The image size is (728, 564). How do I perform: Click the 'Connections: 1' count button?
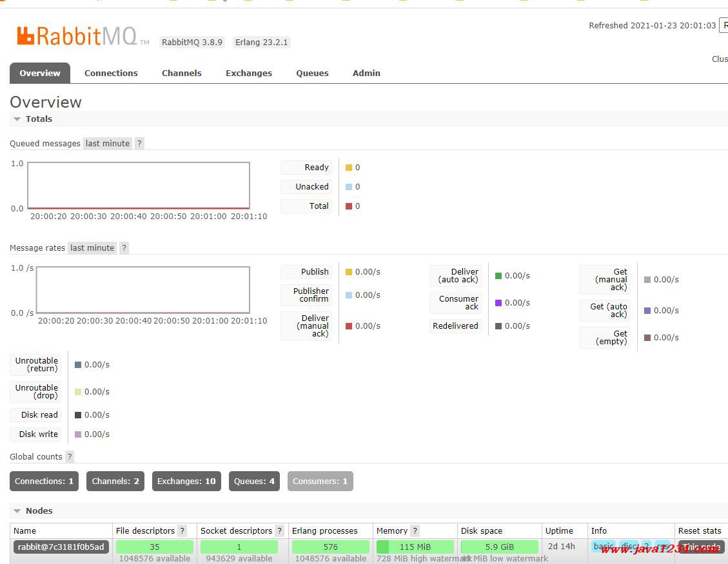click(44, 481)
